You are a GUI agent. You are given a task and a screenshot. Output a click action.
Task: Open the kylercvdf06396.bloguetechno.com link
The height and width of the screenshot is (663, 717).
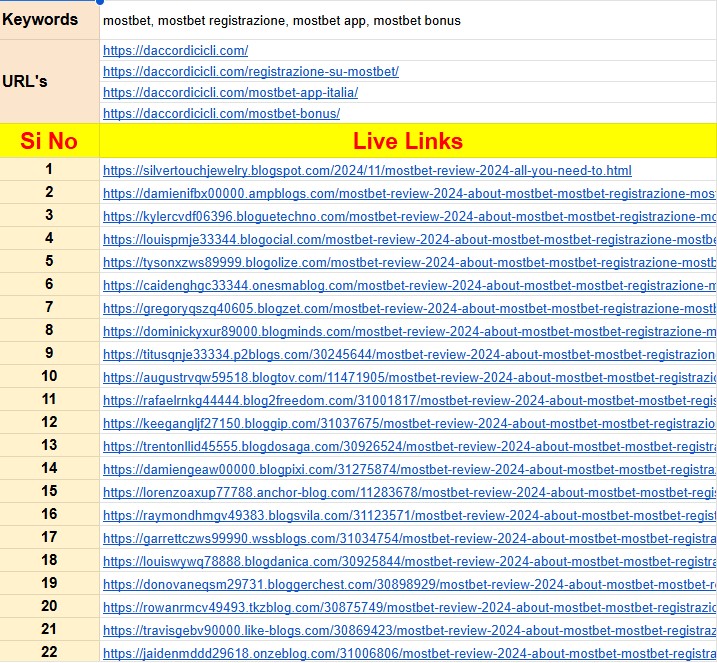(x=409, y=216)
